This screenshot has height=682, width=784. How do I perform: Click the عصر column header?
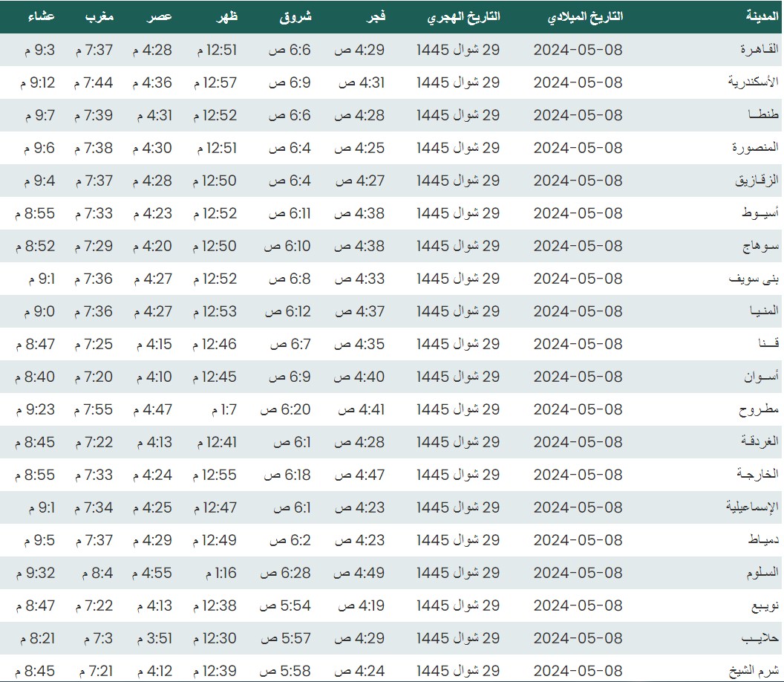(160, 16)
